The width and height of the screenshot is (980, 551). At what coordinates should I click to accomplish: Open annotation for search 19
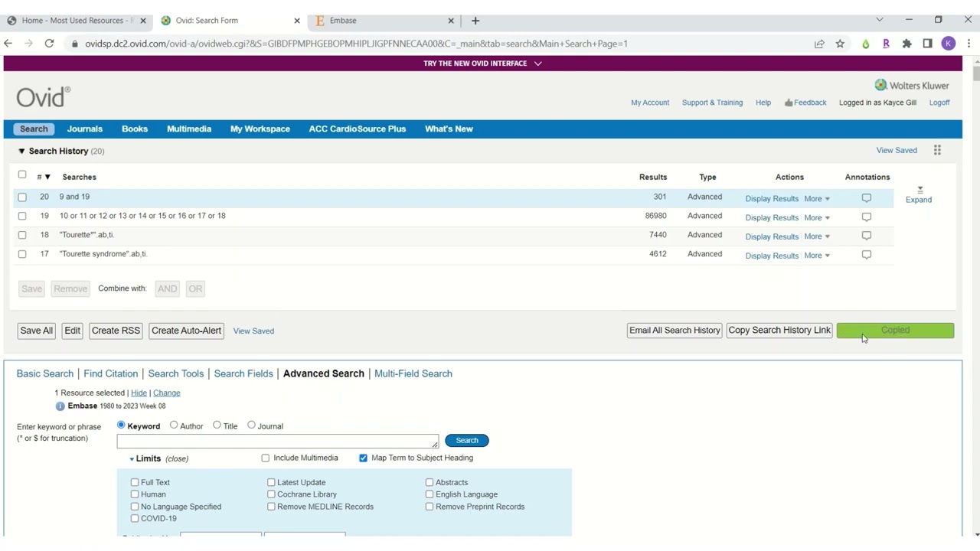(x=867, y=217)
